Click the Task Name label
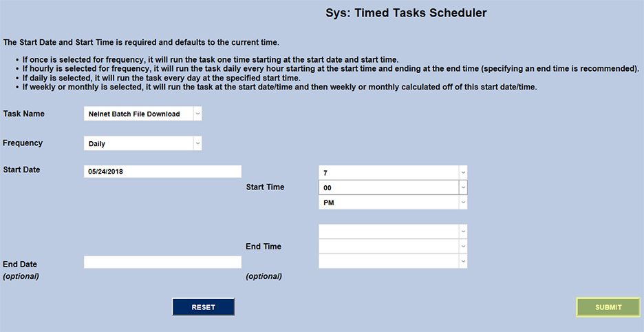The height and width of the screenshot is (332, 644). point(23,114)
